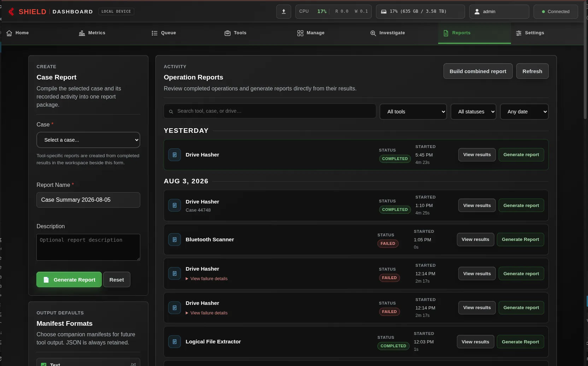Screen dimensions: 588x366
Task: Click the upload icon in header
Action: (x=283, y=12)
